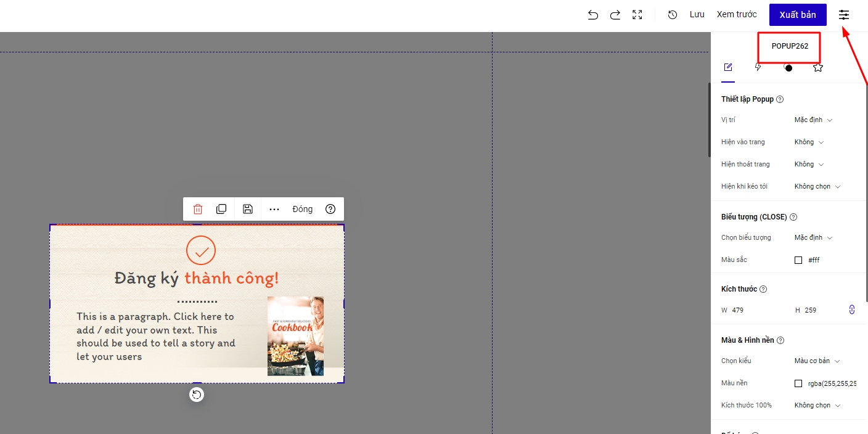Screen dimensions: 868x434
Task: Toggle the width-height ratio lock
Action: pos(852,309)
